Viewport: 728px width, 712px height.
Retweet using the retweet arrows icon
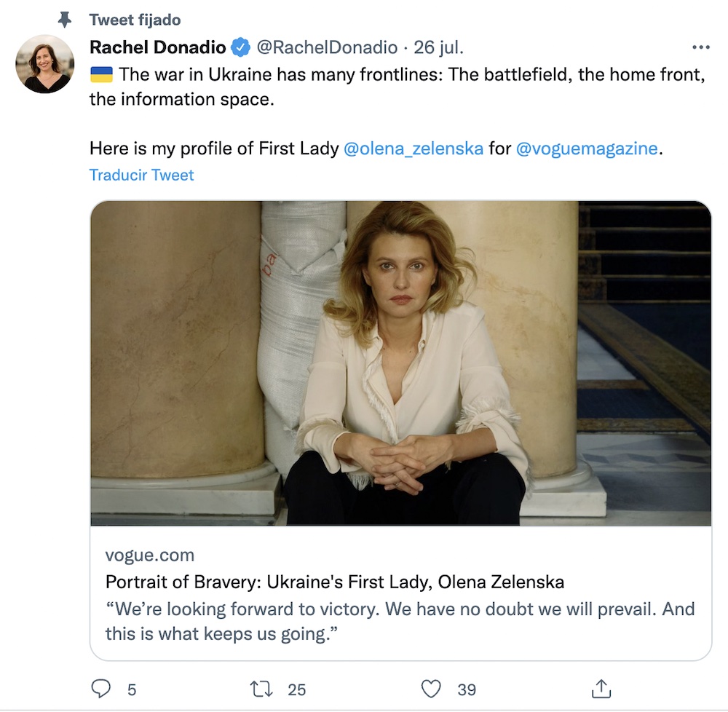[x=260, y=688]
